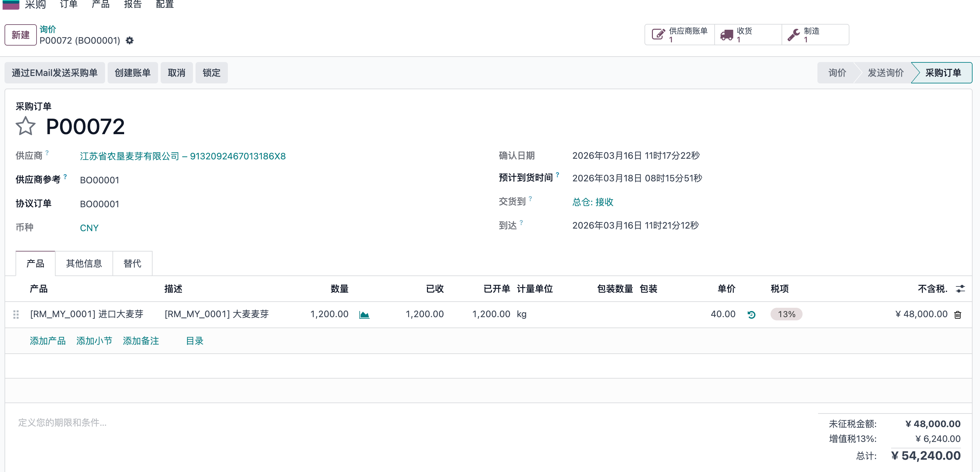The image size is (980, 472).
Task: Click product cell [RM_MY_0001] 进口大麦芽
Action: (87, 314)
